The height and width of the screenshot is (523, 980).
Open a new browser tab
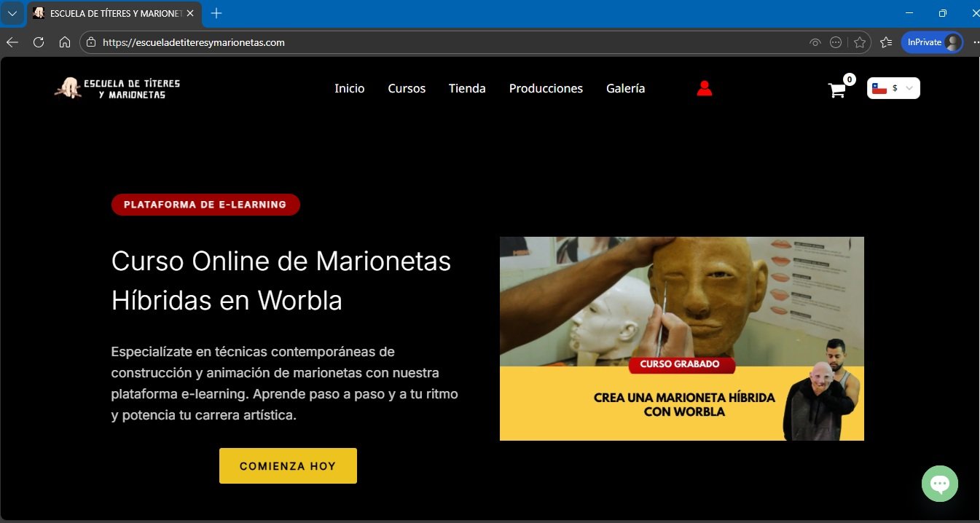(x=216, y=13)
